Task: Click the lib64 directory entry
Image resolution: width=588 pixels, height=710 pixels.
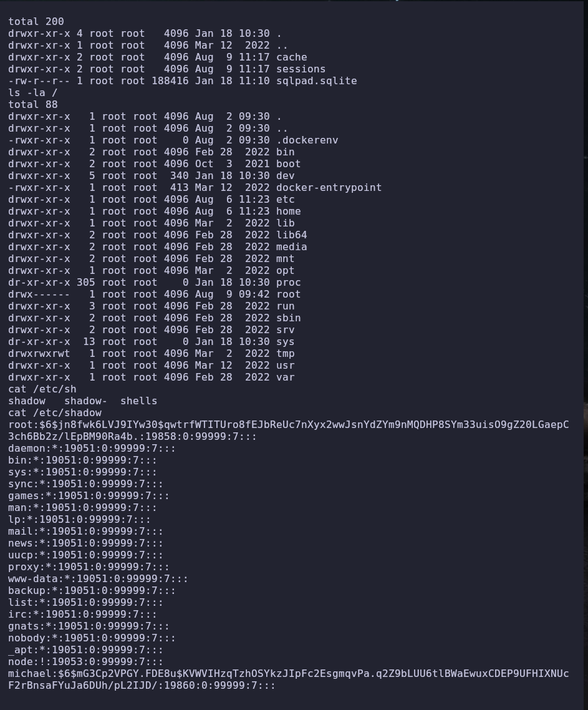Action: click(x=292, y=235)
